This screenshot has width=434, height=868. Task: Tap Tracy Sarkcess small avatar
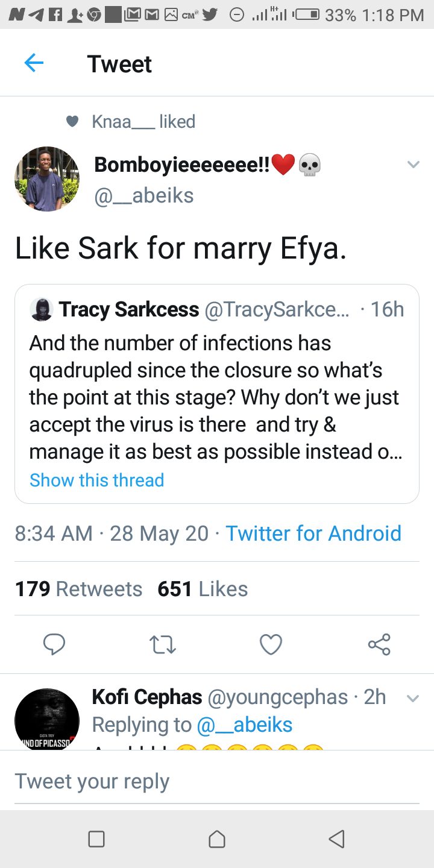point(42,309)
